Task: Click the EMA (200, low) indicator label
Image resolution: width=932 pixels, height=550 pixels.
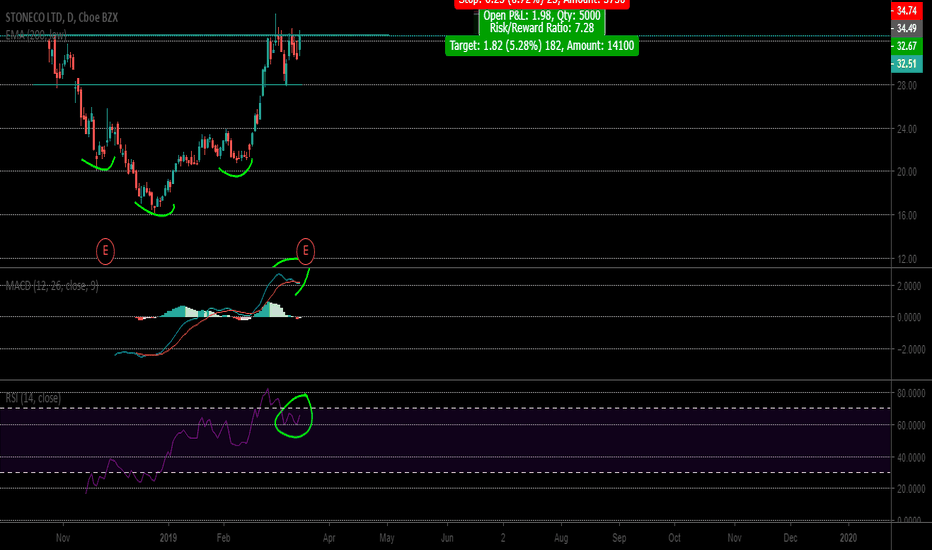Action: [x=36, y=36]
